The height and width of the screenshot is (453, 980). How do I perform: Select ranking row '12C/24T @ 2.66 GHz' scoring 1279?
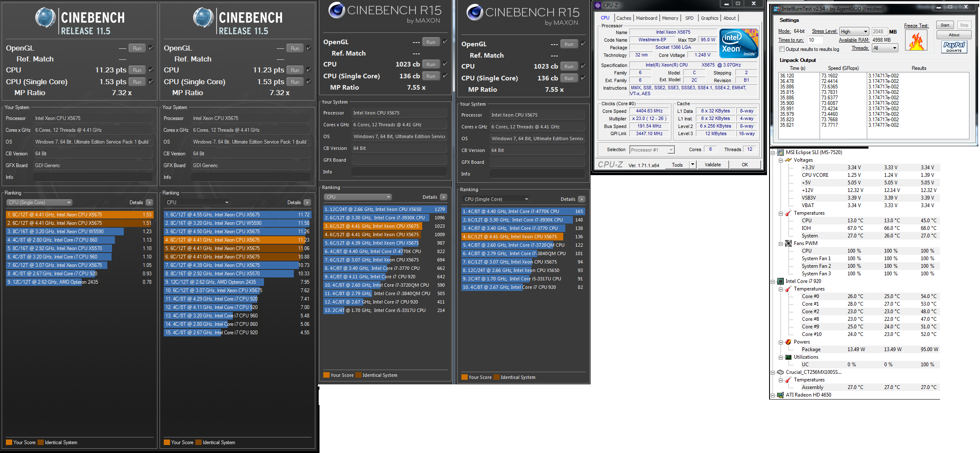385,209
